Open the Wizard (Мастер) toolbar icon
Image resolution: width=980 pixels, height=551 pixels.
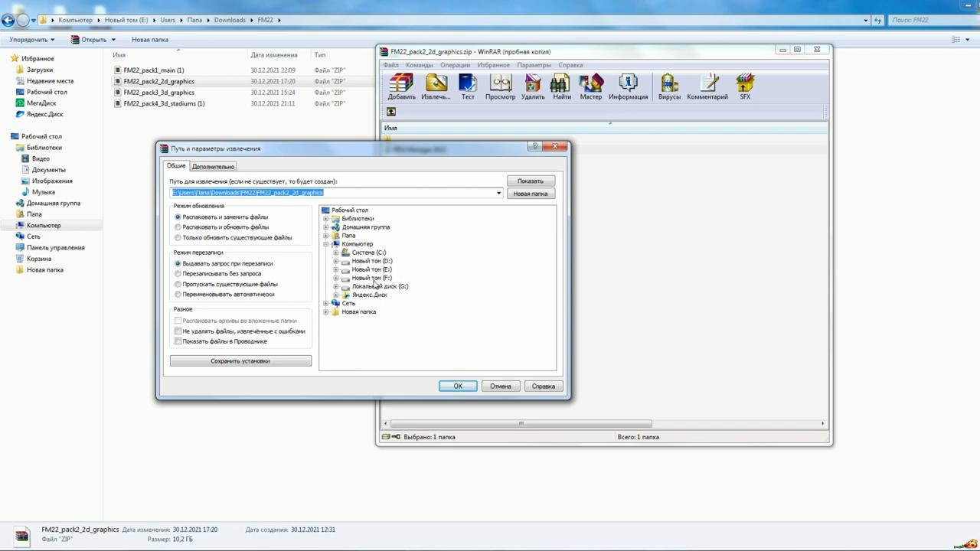(x=591, y=86)
